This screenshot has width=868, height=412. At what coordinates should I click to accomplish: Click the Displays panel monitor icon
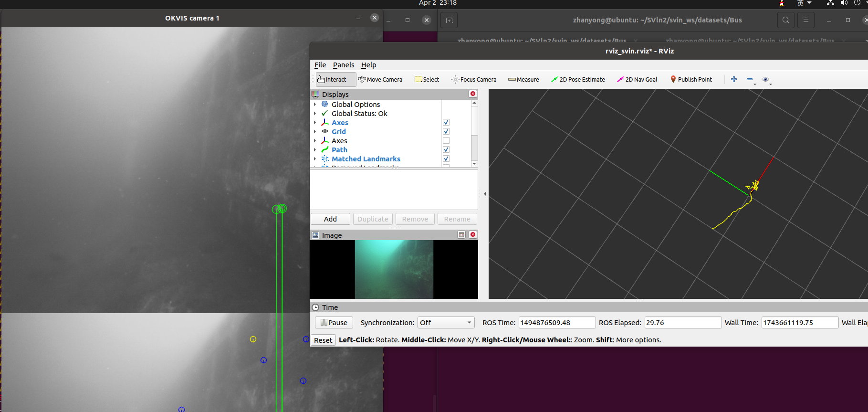point(315,95)
